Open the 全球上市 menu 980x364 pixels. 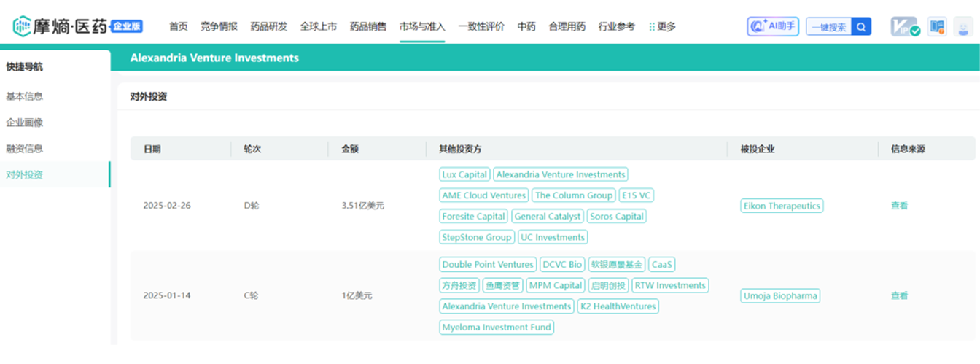click(x=319, y=26)
